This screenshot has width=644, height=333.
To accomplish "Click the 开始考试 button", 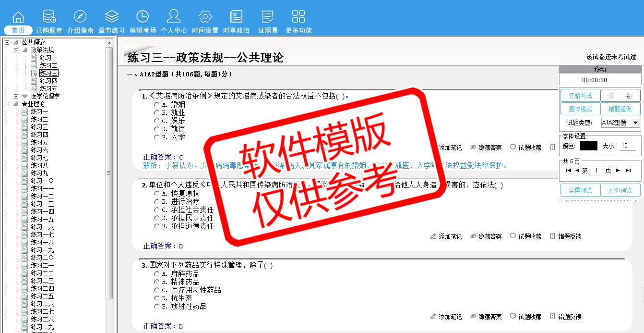I will [x=580, y=96].
